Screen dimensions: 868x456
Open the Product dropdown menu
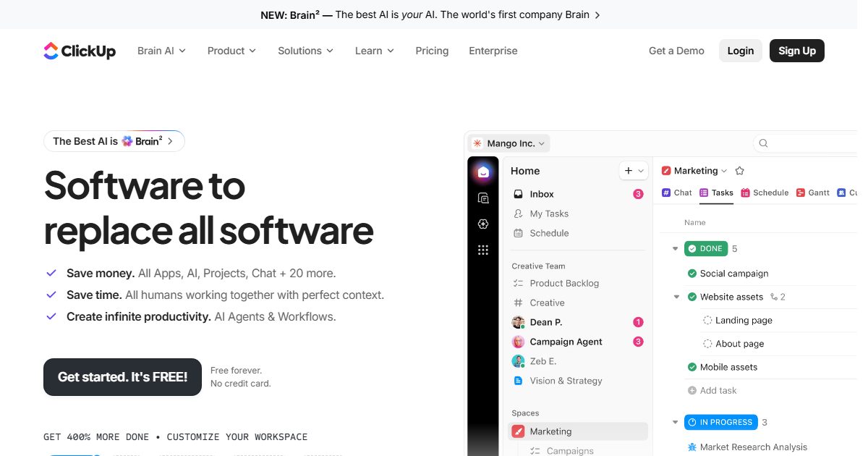click(x=231, y=51)
